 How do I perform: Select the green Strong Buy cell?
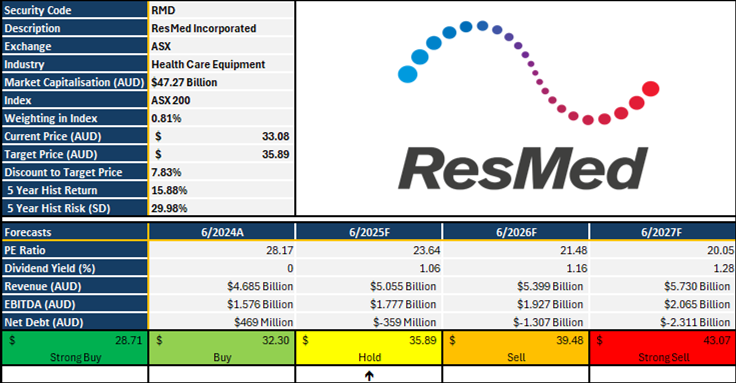click(75, 348)
